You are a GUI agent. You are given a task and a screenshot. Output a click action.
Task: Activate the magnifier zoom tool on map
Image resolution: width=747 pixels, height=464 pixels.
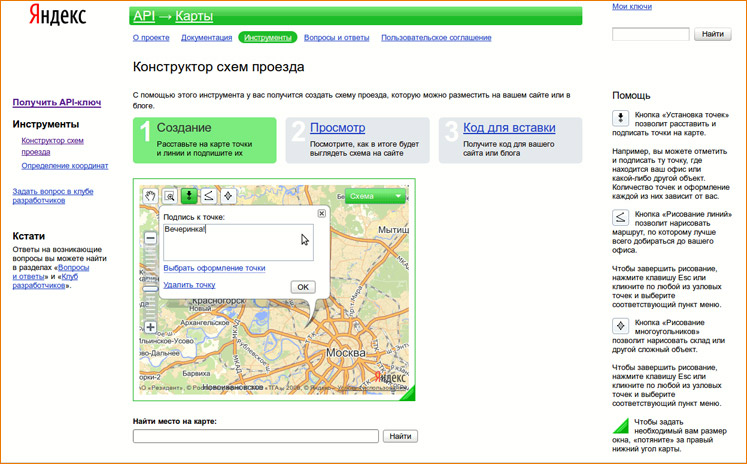(x=170, y=196)
